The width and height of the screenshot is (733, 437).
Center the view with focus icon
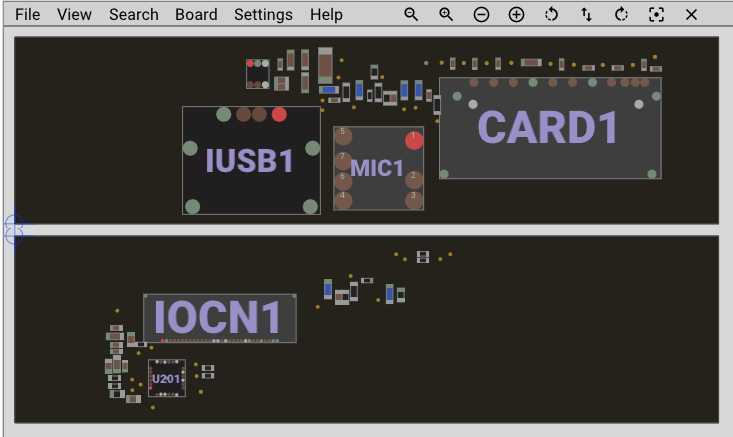[656, 15]
